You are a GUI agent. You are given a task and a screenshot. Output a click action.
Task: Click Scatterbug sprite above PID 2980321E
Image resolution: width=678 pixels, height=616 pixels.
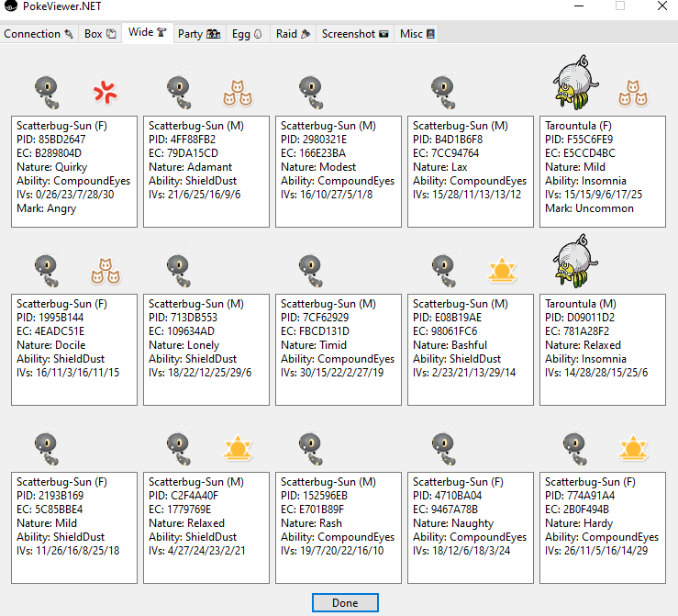click(x=311, y=90)
